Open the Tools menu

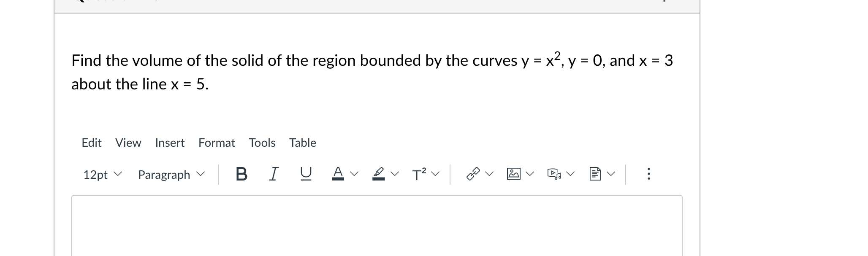pos(262,143)
